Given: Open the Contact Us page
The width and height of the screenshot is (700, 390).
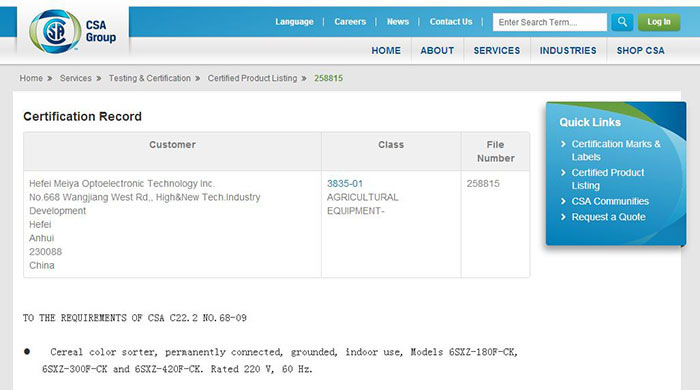Looking at the screenshot, I should click(x=451, y=21).
